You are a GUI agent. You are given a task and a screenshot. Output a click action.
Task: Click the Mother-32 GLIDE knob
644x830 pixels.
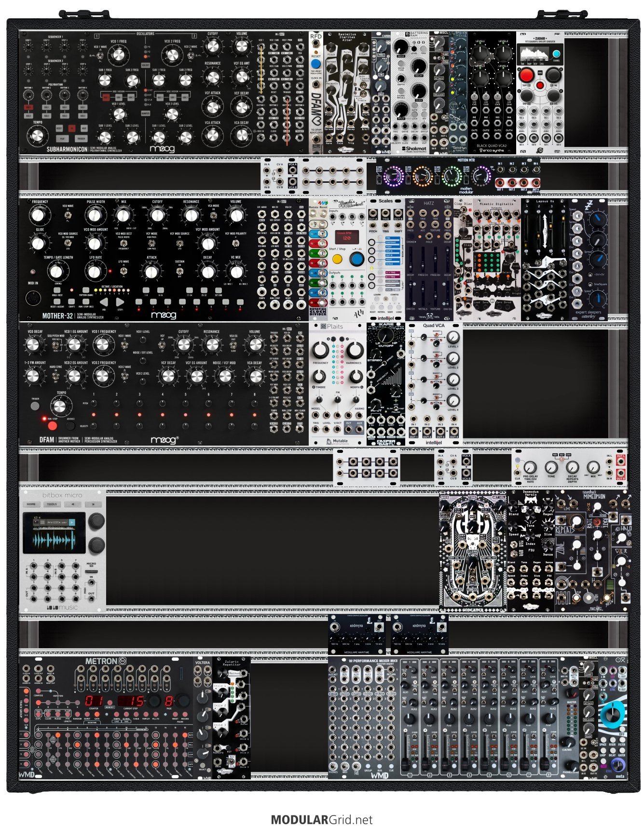39,244
